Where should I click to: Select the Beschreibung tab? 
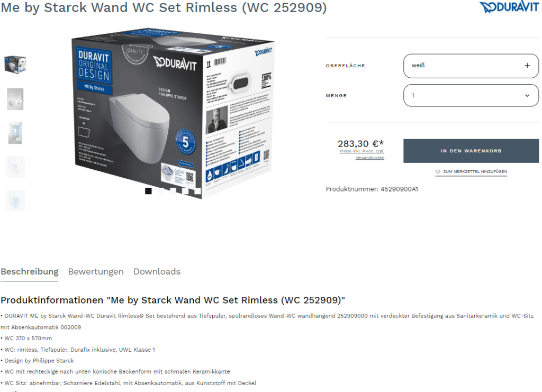[30, 272]
